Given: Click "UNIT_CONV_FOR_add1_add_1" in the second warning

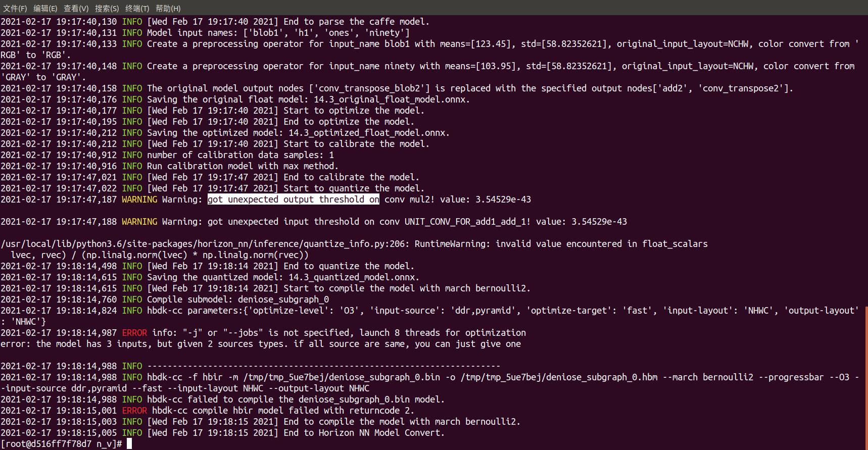Looking at the screenshot, I should 467,222.
